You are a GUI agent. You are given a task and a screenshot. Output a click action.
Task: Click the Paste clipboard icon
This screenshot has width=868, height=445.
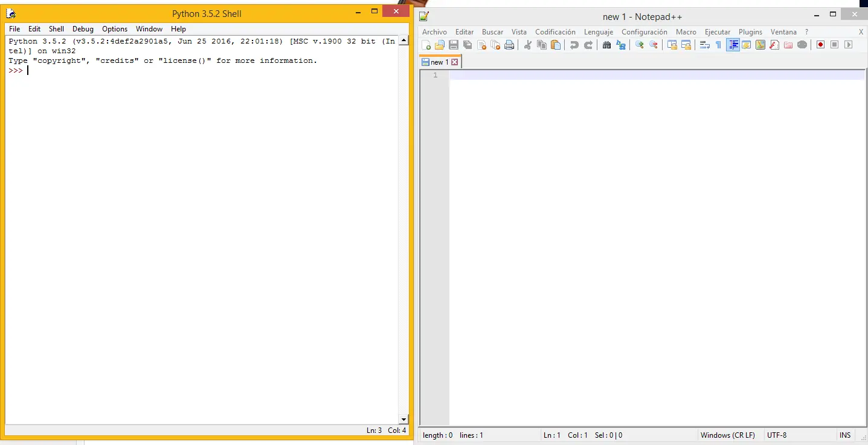(556, 45)
